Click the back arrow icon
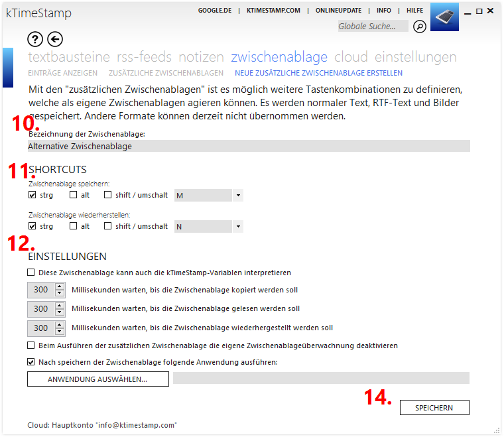The image size is (504, 437). tap(55, 40)
